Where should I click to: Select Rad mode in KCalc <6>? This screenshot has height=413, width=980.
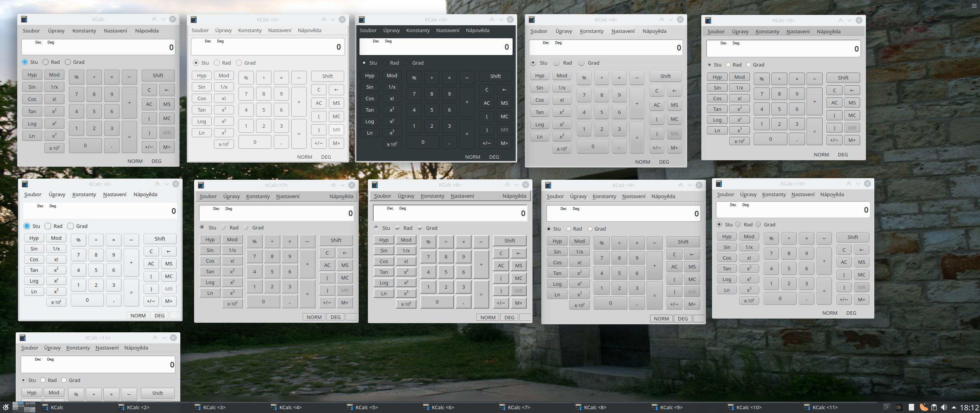tap(54, 226)
